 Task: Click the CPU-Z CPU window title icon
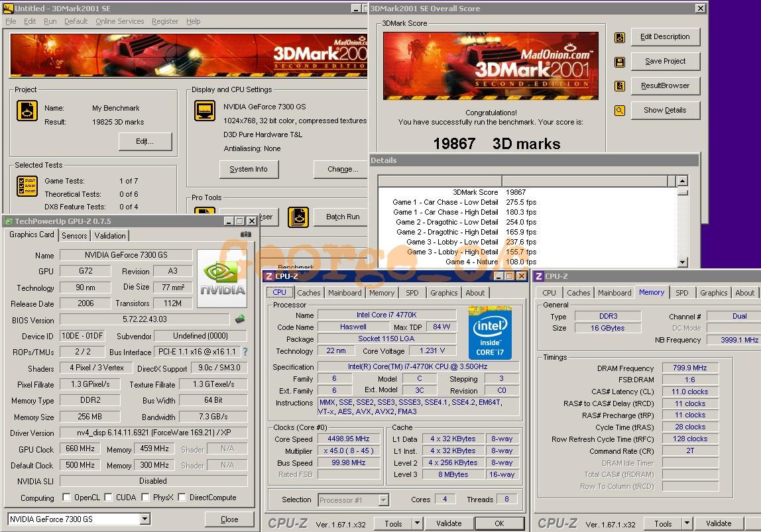(269, 276)
